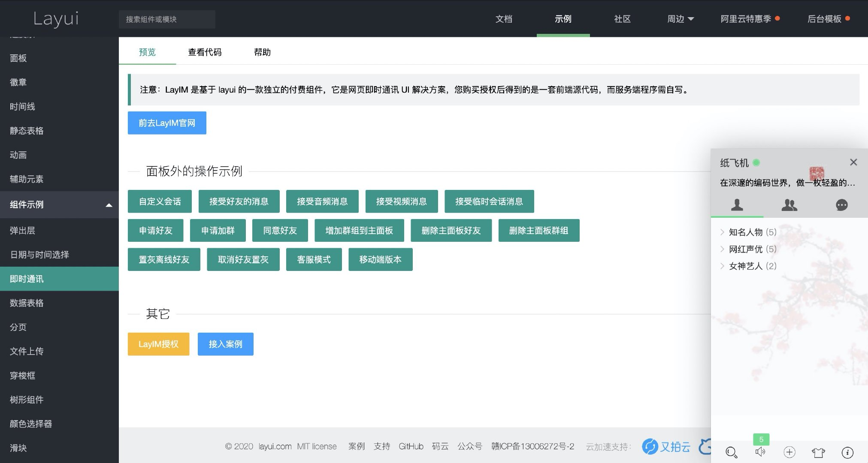Viewport: 868px width, 463px height.
Task: Click the 取消好友置灰 button
Action: pos(243,260)
